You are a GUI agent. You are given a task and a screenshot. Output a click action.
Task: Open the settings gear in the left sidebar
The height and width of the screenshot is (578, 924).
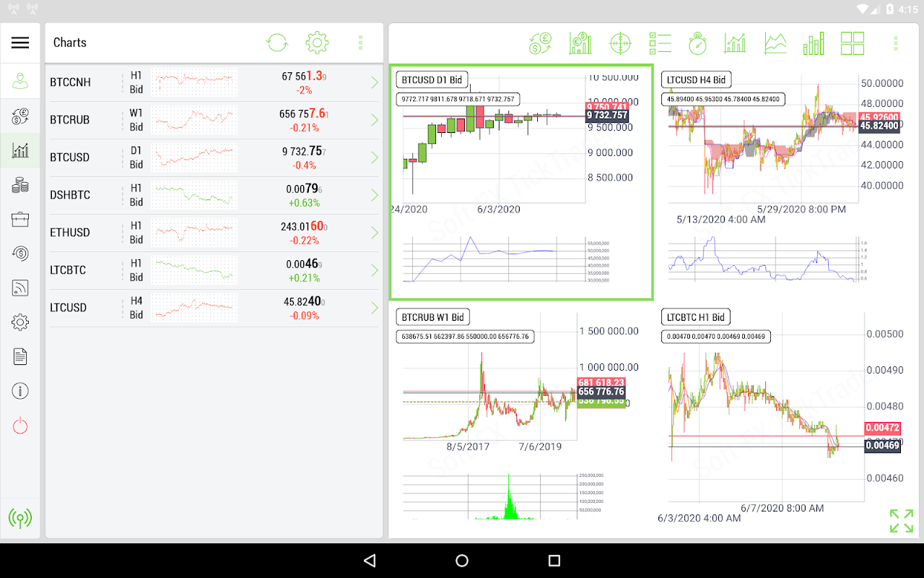(x=20, y=322)
